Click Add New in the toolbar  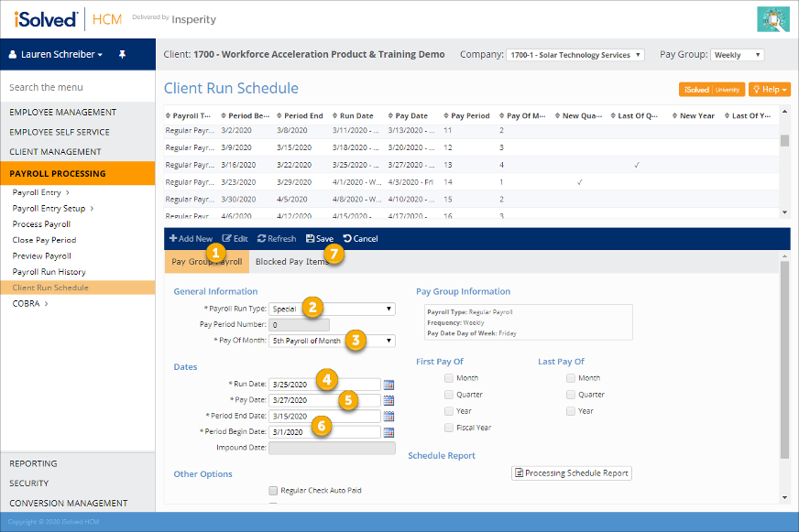[192, 239]
